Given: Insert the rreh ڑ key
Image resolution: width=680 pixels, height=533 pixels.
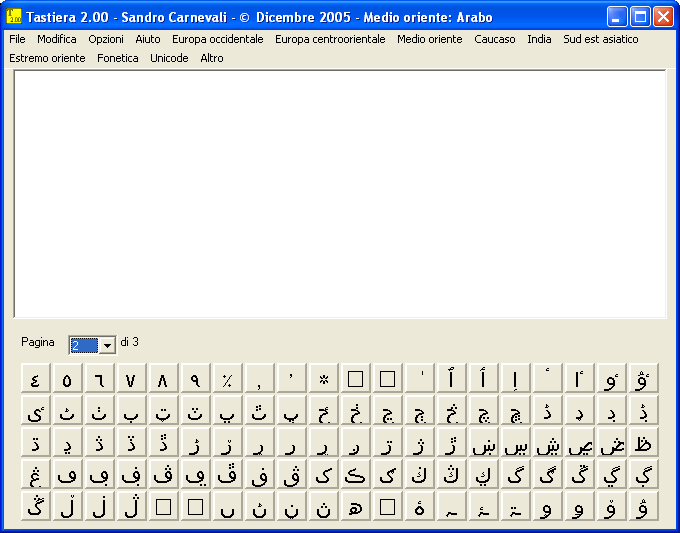Looking at the screenshot, I should point(196,442).
